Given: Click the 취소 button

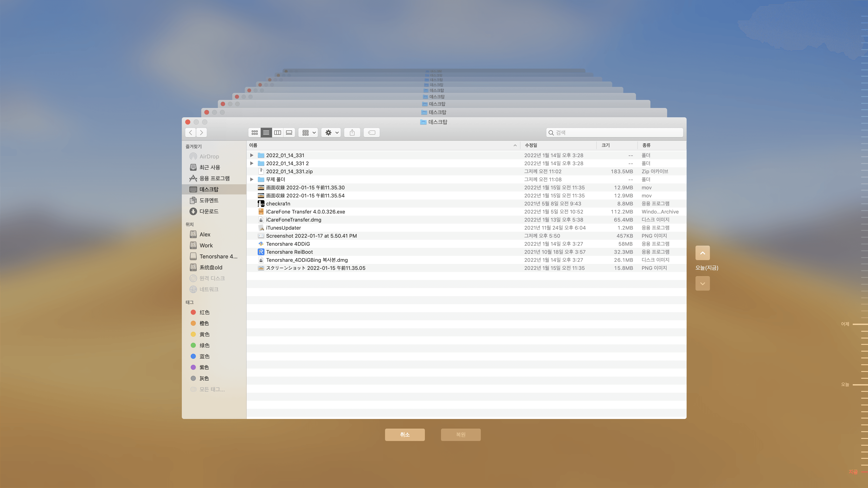Looking at the screenshot, I should [x=405, y=434].
